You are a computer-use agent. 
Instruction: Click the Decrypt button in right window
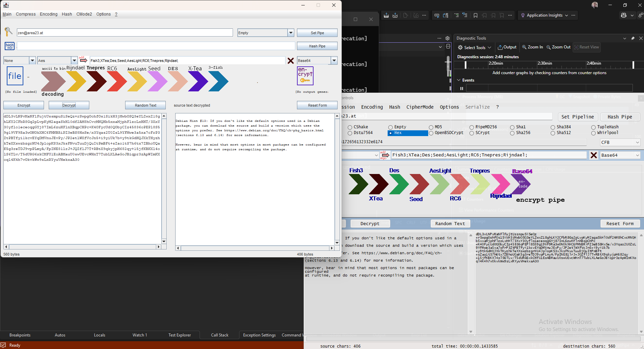pos(370,223)
